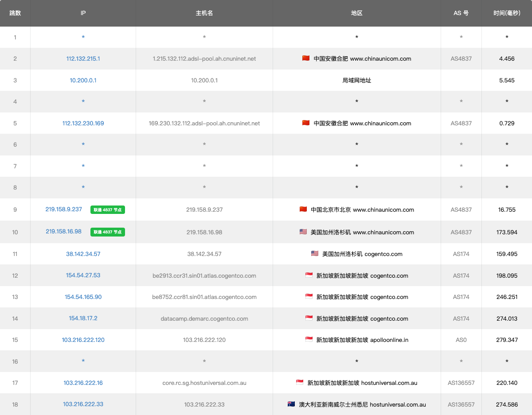Click Singapore flag icon in hop 14 row
Image resolution: width=532 pixels, height=415 pixels.
coord(309,318)
